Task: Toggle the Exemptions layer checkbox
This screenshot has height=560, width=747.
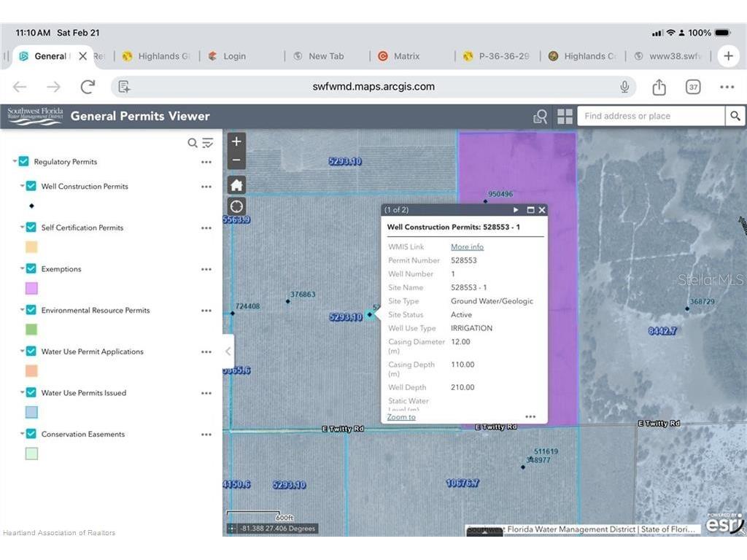Action: point(31,268)
